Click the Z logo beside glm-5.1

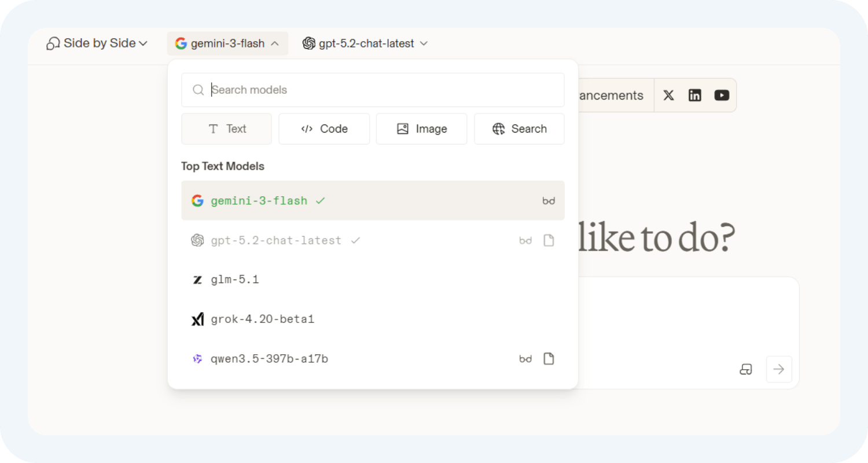click(197, 280)
